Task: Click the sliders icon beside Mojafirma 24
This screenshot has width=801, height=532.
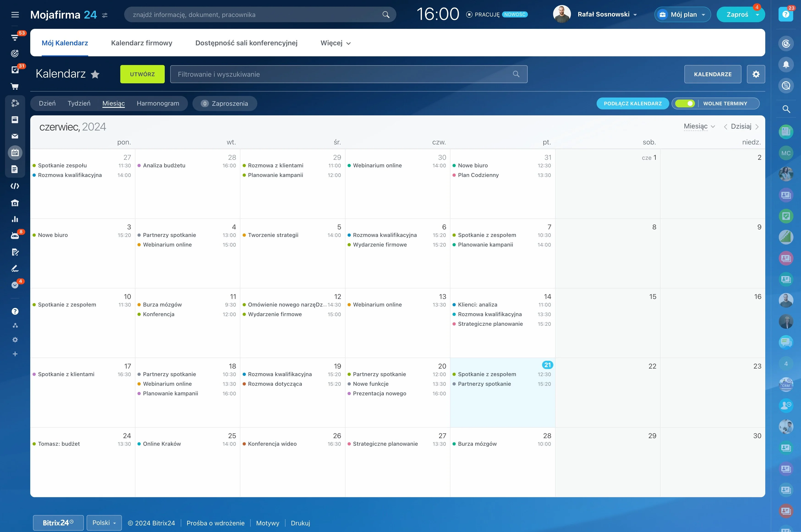Action: point(105,15)
